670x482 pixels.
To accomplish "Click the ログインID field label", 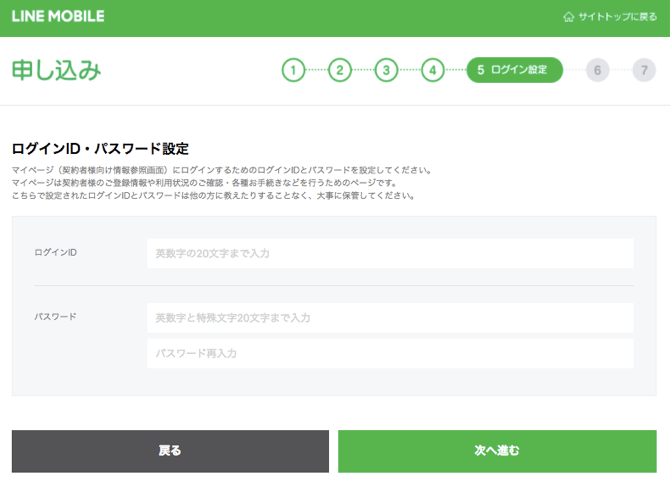I will [56, 253].
